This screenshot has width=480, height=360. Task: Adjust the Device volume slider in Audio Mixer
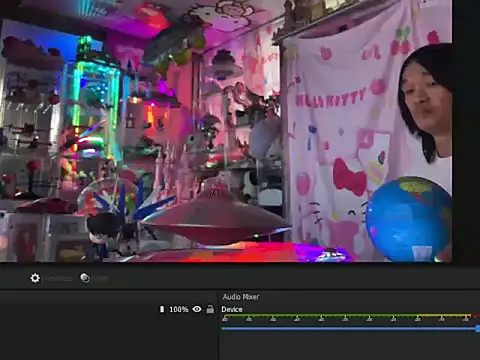pyautogui.click(x=351, y=329)
